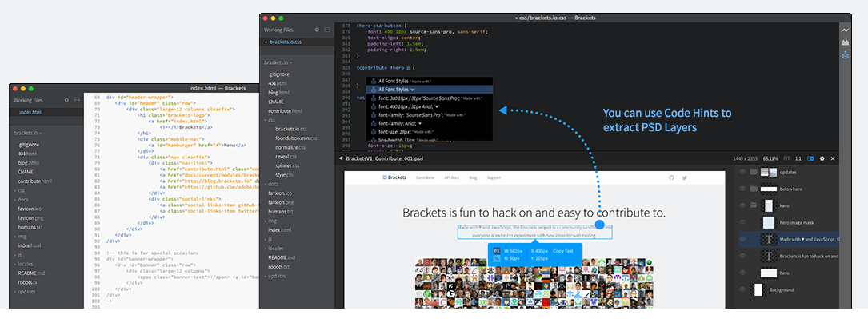Toggle visibility of hero image mask layer

742,223
